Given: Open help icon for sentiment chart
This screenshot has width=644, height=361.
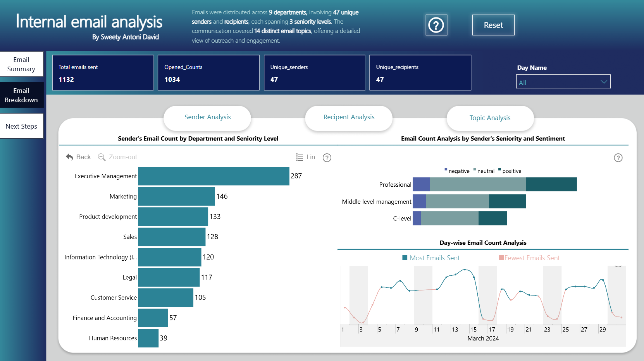Looking at the screenshot, I should click(x=618, y=158).
